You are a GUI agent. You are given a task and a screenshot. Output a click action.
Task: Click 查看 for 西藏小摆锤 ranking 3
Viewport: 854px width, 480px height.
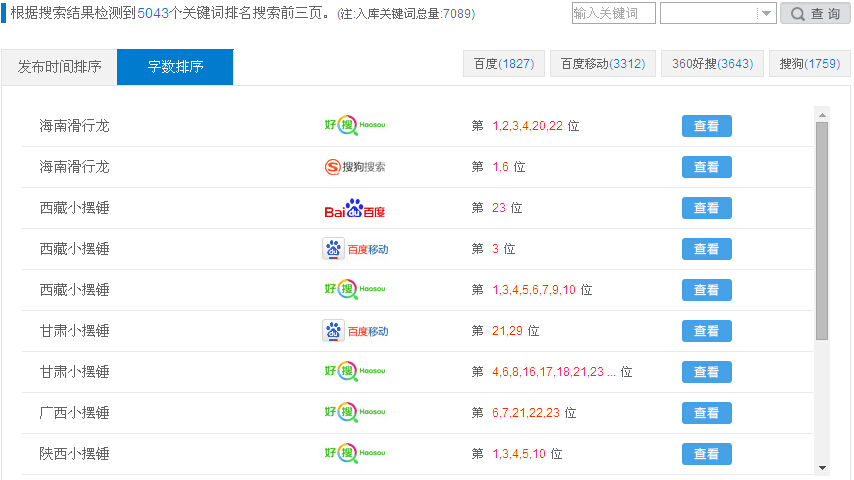[706, 249]
